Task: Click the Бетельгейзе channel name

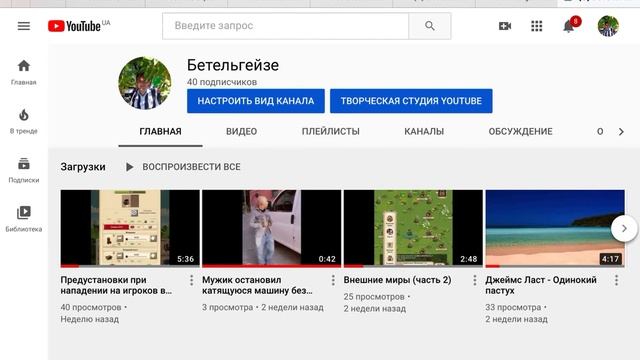Action: [x=233, y=65]
